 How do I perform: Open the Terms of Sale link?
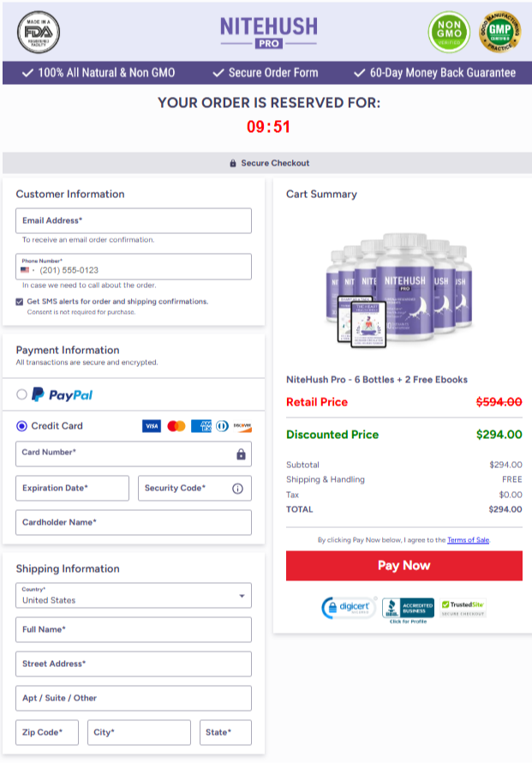click(468, 540)
